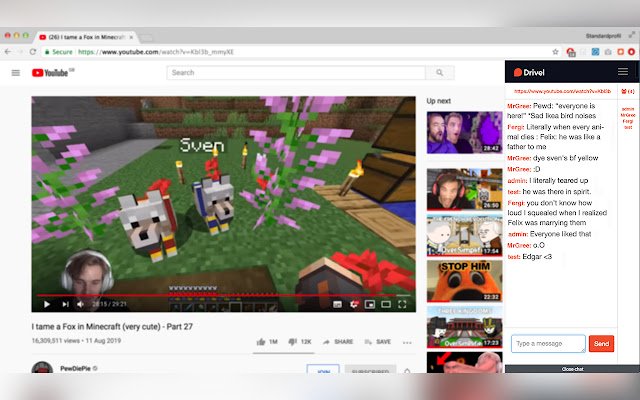Focus the Type a message field
The image size is (640, 400).
tap(548, 343)
